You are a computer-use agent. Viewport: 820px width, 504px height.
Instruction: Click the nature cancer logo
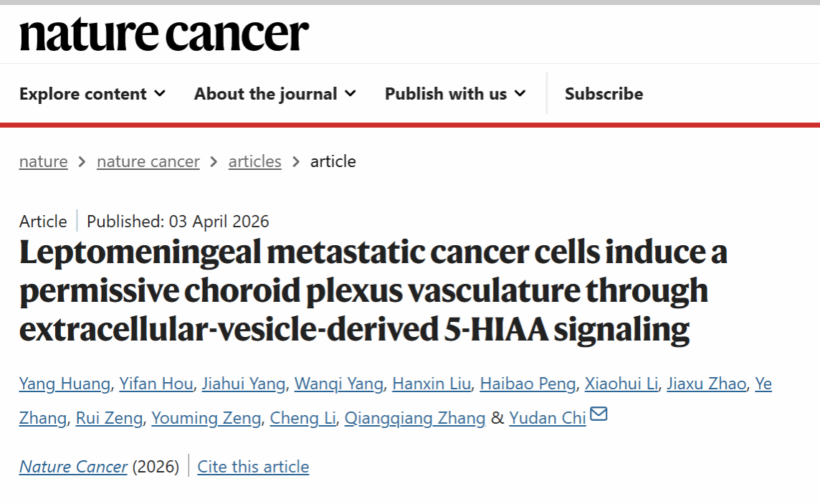164,34
